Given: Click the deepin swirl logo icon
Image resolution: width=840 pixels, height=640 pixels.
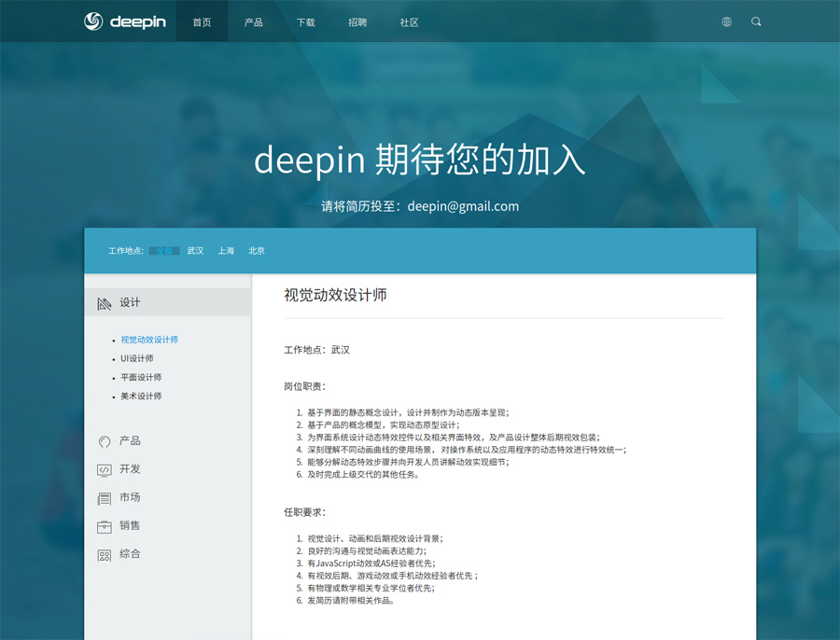Looking at the screenshot, I should click(x=93, y=21).
